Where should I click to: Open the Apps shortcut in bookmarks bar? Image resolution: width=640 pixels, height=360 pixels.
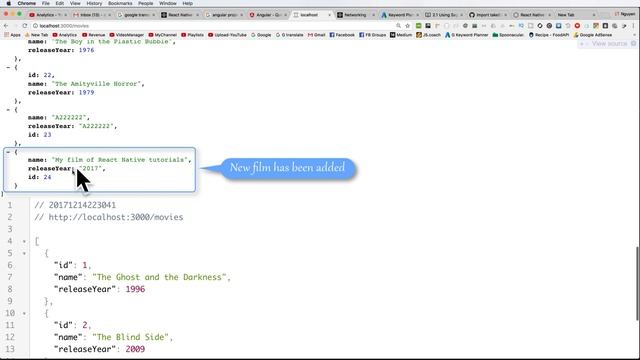point(12,35)
